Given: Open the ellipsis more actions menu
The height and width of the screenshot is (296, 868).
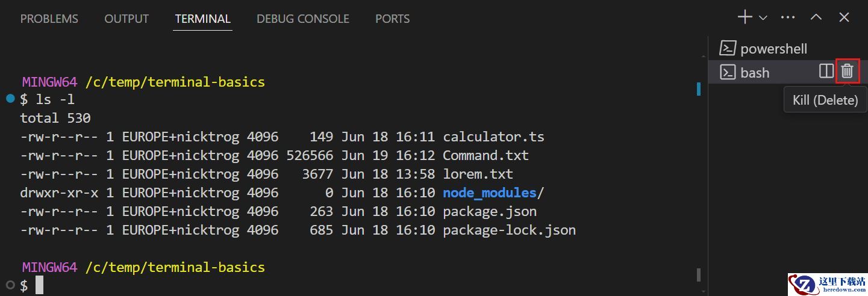Looking at the screenshot, I should pos(788,17).
